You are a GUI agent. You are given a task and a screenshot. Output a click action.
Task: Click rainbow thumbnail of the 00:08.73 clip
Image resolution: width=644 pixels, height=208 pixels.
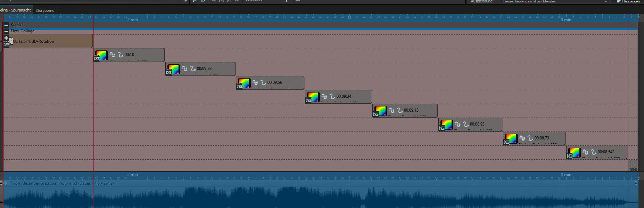click(x=511, y=138)
